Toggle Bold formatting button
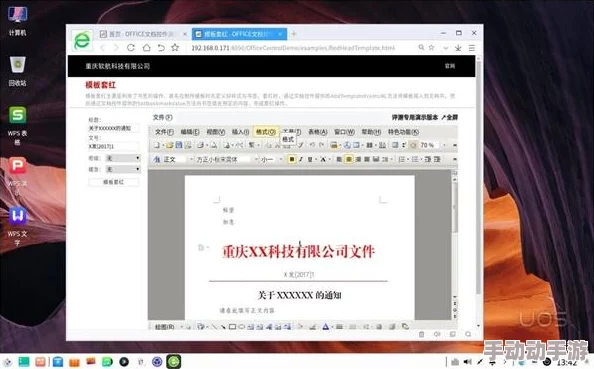 click(x=292, y=159)
